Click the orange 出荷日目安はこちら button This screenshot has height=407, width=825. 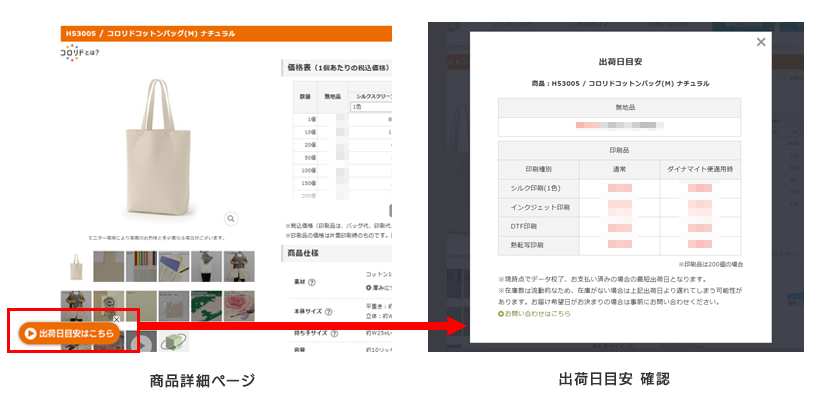pos(69,333)
